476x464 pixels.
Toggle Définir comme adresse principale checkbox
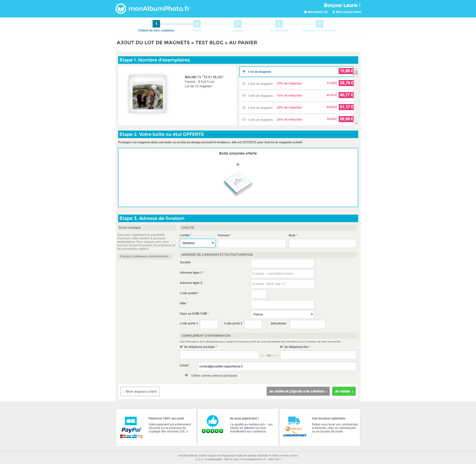(186, 375)
